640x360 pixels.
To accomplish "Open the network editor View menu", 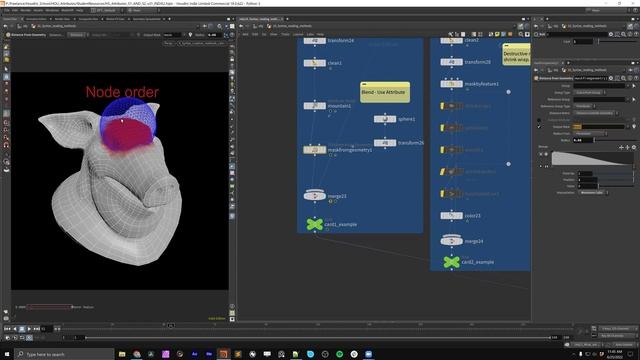I will [x=273, y=35].
